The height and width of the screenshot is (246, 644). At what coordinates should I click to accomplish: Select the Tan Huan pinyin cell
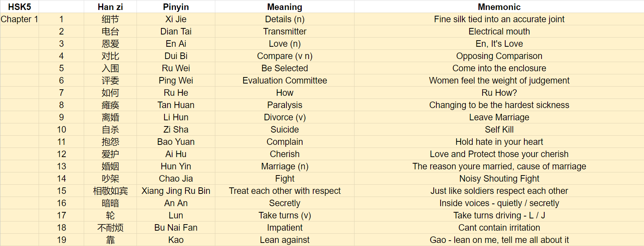[176, 105]
